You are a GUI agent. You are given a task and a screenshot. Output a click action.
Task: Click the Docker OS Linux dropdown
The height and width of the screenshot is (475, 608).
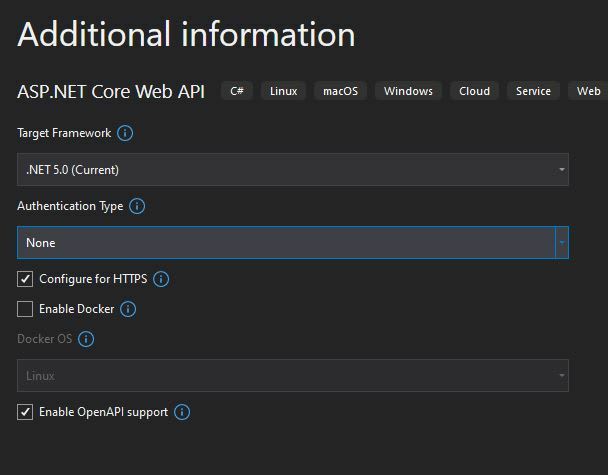(x=293, y=375)
